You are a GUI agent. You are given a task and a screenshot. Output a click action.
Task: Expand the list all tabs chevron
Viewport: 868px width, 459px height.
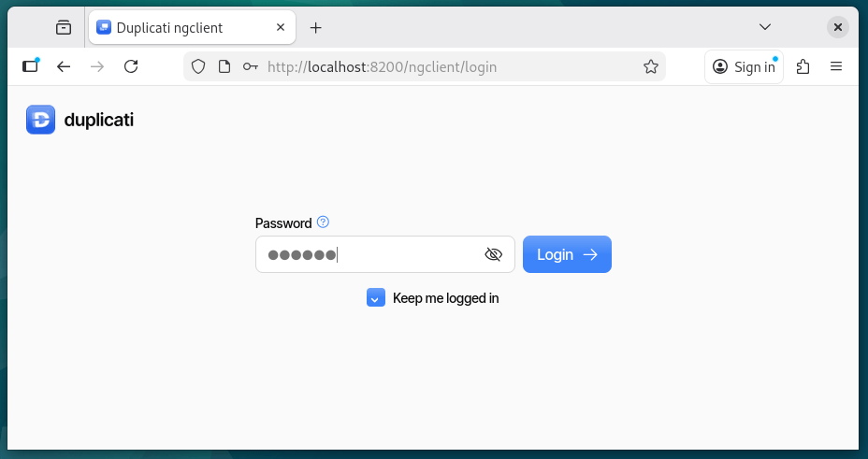[765, 27]
